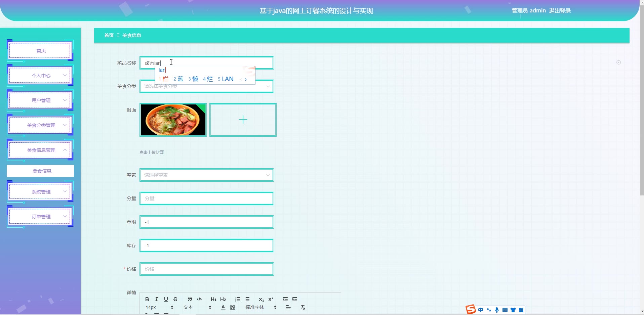Image resolution: width=644 pixels, height=315 pixels.
Task: Expand the 用户管理 sidebar menu
Action: point(40,100)
